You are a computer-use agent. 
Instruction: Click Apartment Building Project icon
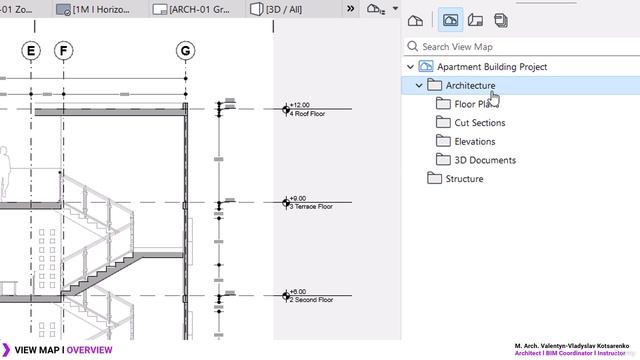426,66
